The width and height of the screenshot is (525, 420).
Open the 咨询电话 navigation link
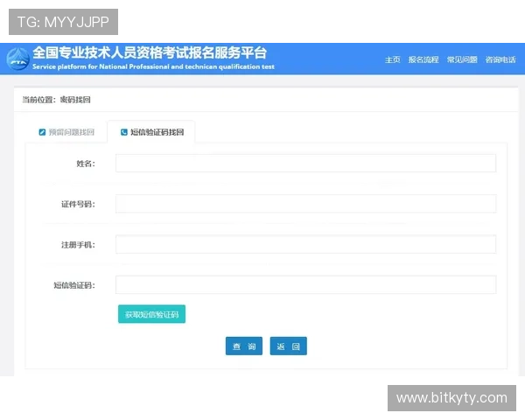pos(500,59)
